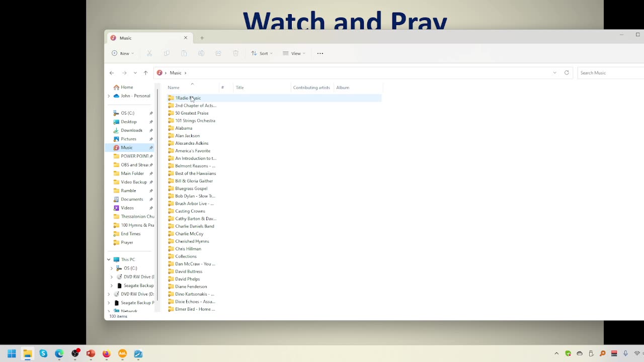644x362 pixels.
Task: Select the Alan Jackson folder
Action: click(x=187, y=136)
